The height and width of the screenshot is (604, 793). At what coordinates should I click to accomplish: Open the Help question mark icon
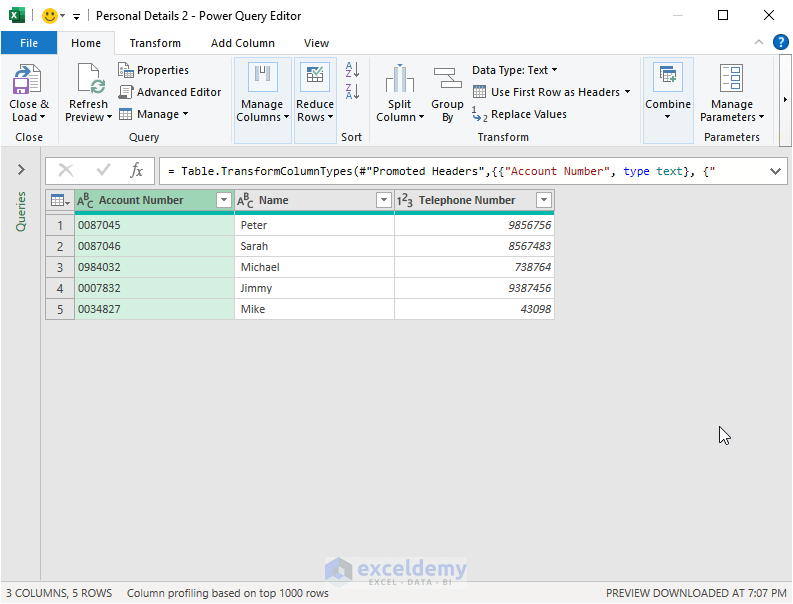[x=780, y=42]
